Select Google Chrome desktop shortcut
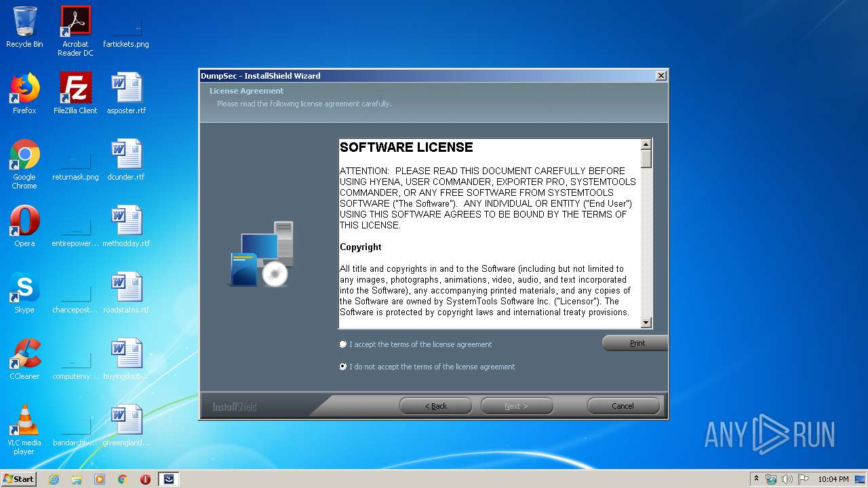868x488 pixels. (24, 164)
